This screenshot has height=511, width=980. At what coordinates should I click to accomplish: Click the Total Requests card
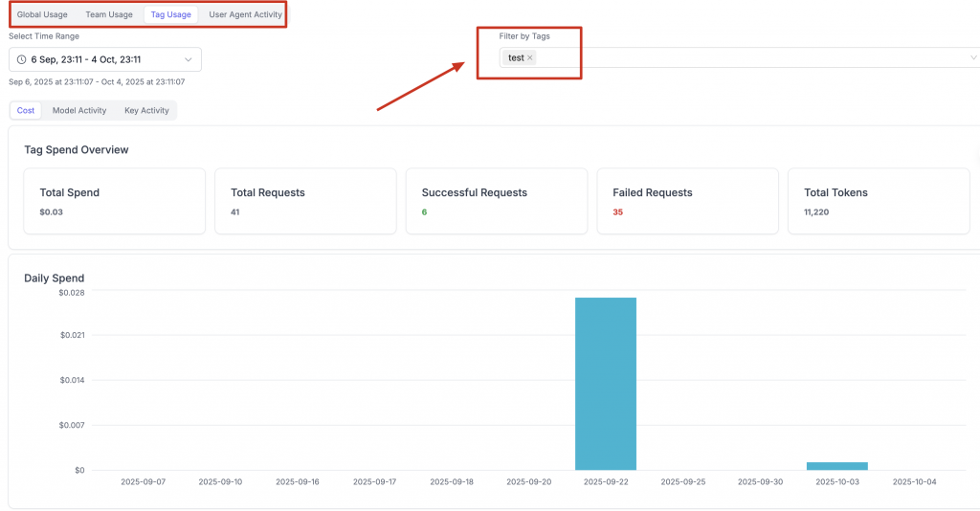(305, 201)
